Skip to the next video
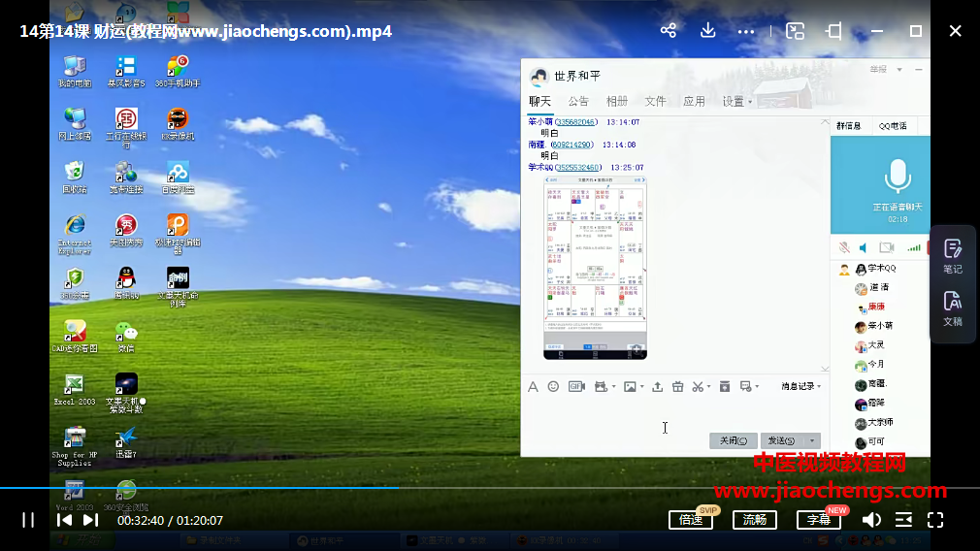The image size is (980, 551). [90, 520]
